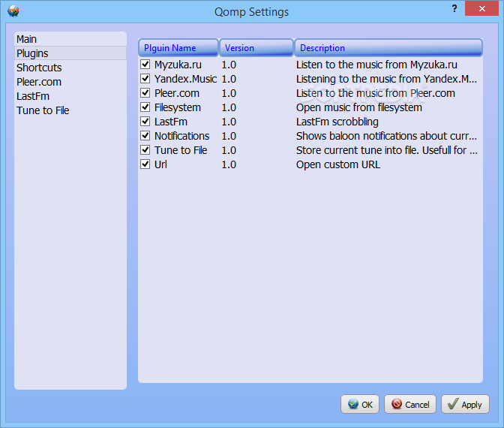Close the Qomp Settings window

[x=481, y=8]
